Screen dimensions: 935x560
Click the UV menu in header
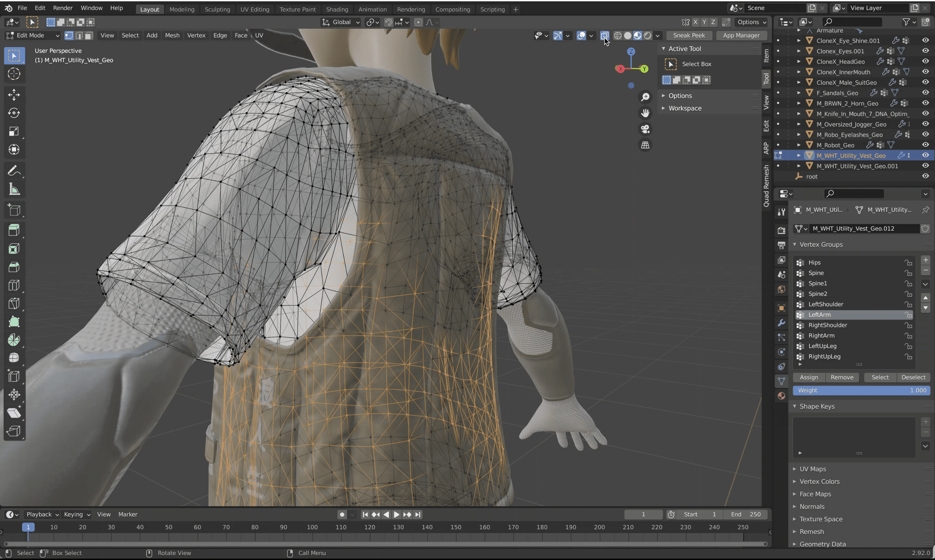259,35
